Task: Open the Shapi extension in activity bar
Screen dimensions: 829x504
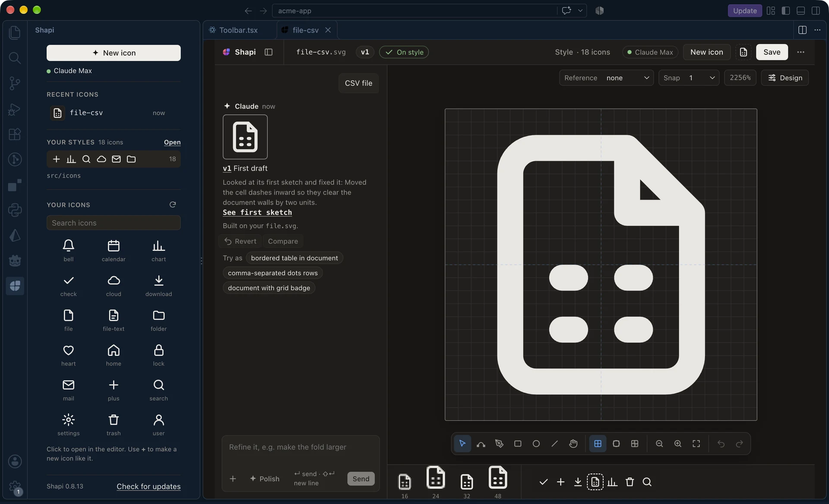Action: [15, 286]
